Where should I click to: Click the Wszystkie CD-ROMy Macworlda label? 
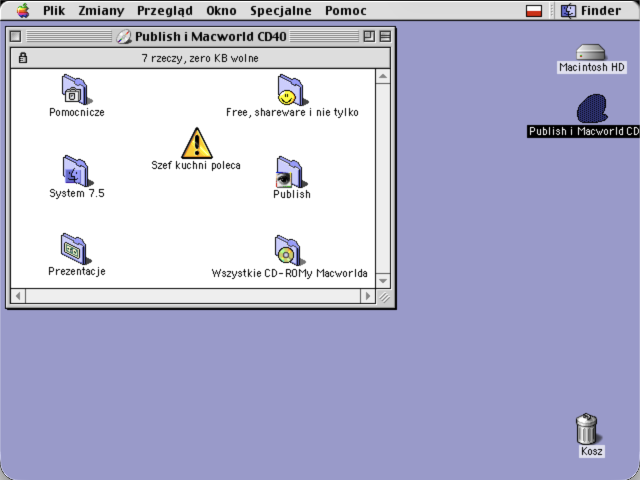point(289,273)
